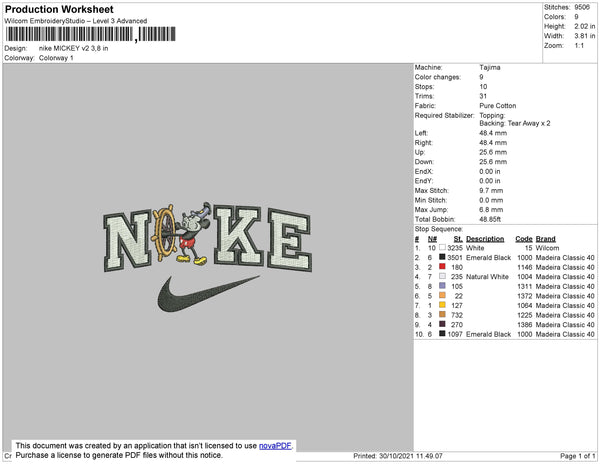600x464 pixels.
Task: Click the 'Brand' column header
Action: [x=545, y=239]
